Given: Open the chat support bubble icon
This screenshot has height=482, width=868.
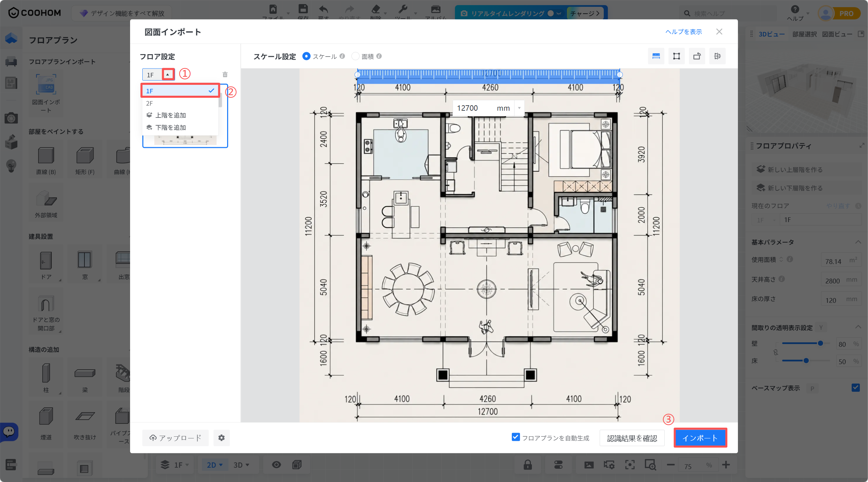Looking at the screenshot, I should (9, 432).
